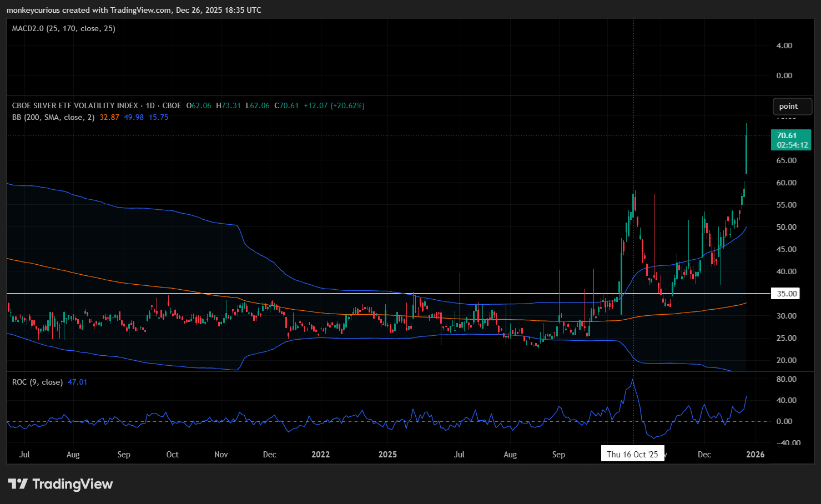This screenshot has width=821, height=504.
Task: Click the orange BB basis value 32.87
Action: coord(109,117)
